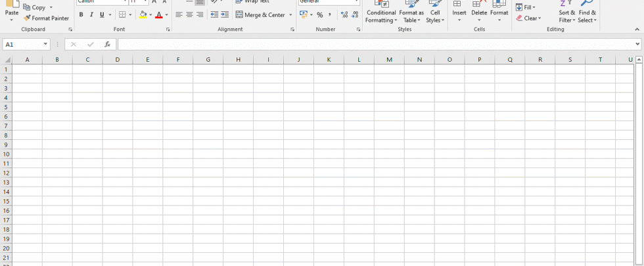Open the Conditional Formatting dropdown
644x266 pixels.
[381, 13]
